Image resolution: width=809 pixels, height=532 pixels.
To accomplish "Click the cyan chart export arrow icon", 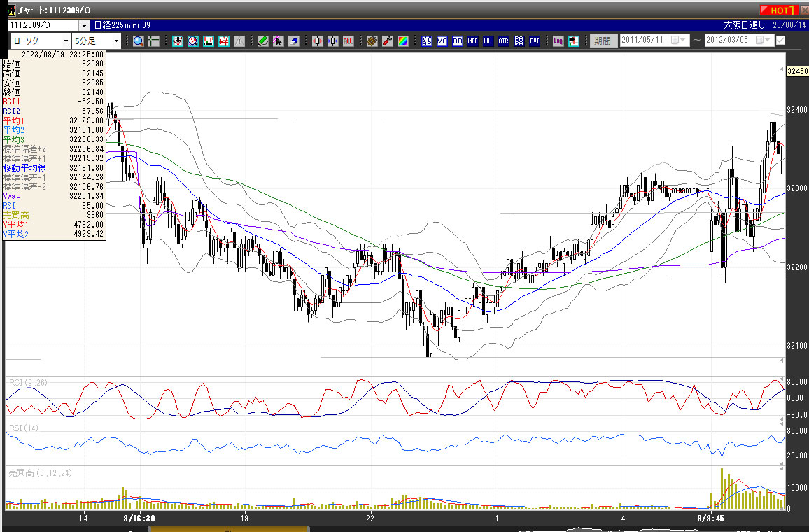I will (573, 41).
